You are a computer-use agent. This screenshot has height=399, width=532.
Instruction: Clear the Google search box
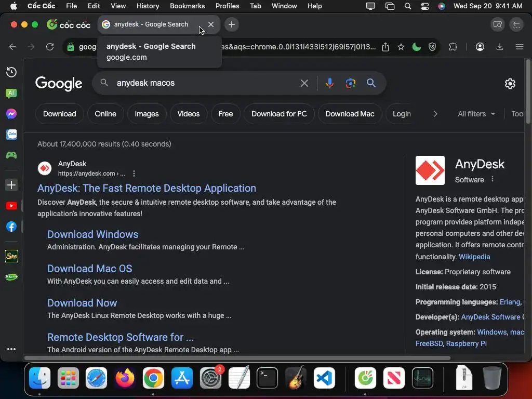tap(304, 83)
